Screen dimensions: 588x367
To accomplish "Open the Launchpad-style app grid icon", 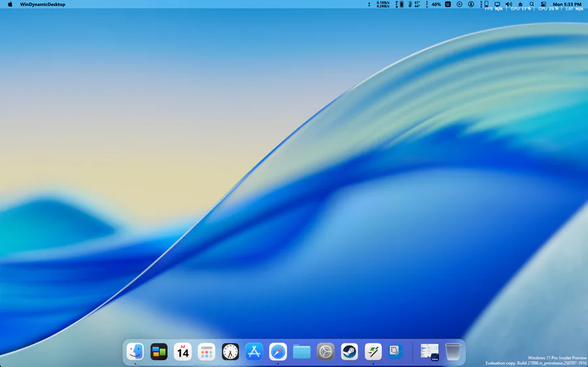I will [x=206, y=351].
